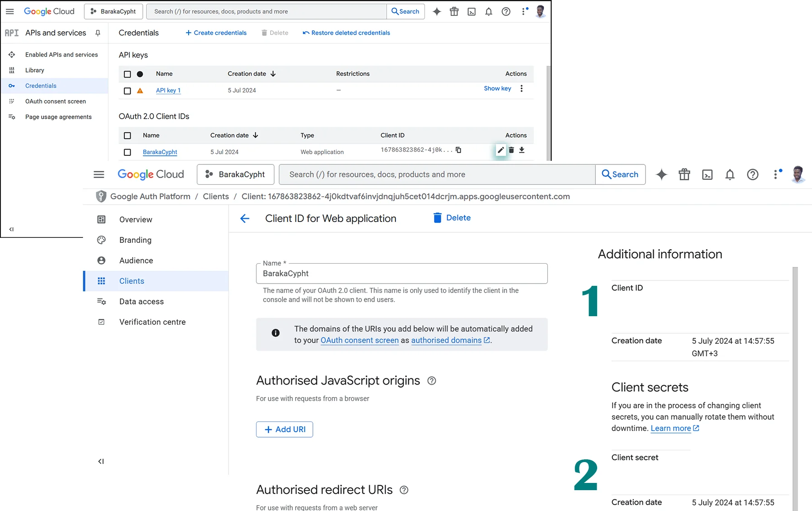Screen dimensions: 812x511
Task: Click the Name field containing BarakaCypht
Action: [x=402, y=274]
